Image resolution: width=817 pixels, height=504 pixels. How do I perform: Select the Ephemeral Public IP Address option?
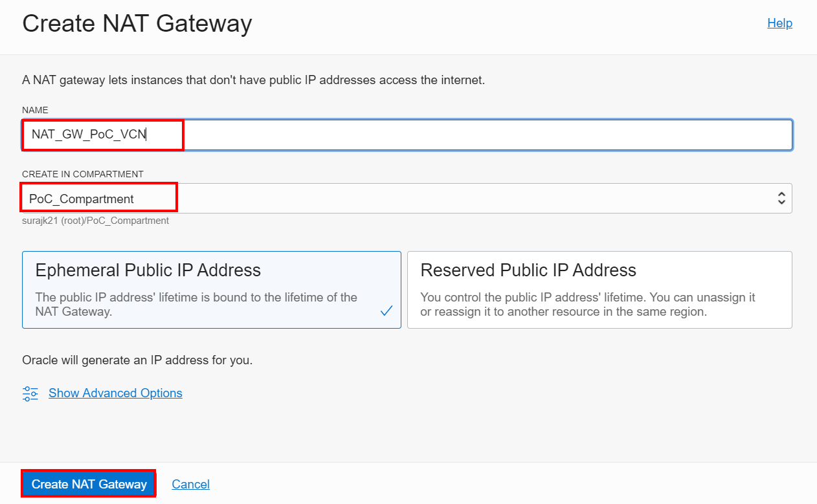tap(212, 290)
